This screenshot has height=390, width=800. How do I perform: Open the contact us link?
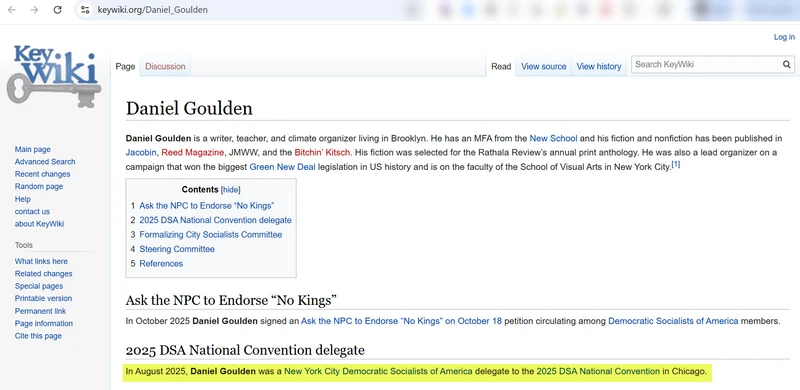(32, 211)
